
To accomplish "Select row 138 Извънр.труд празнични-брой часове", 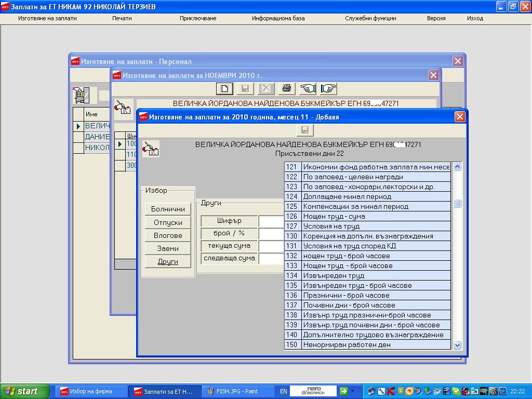I will (367, 315).
